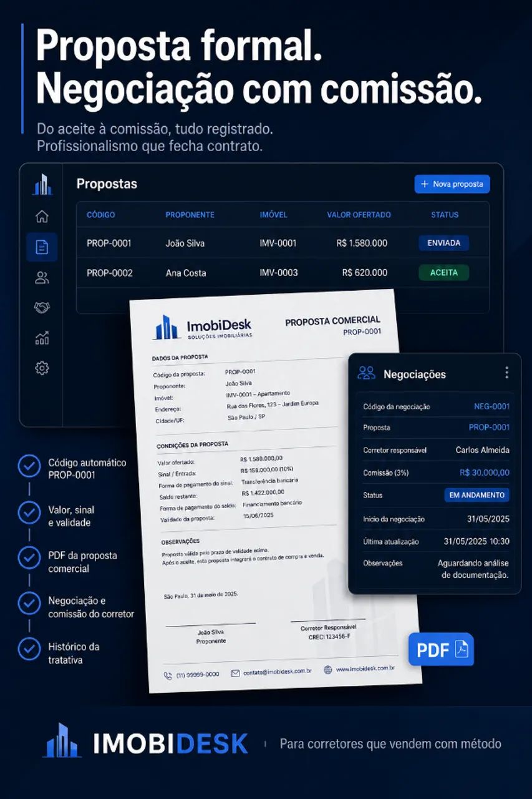Select the PROP-0001 table row code
The width and height of the screenshot is (532, 799).
109,243
